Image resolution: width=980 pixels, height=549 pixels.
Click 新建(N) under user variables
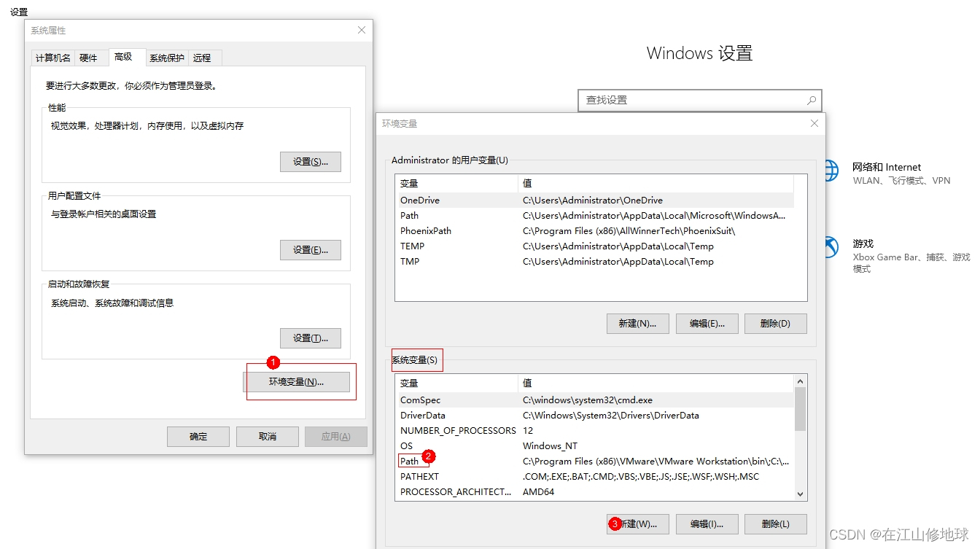click(x=637, y=323)
